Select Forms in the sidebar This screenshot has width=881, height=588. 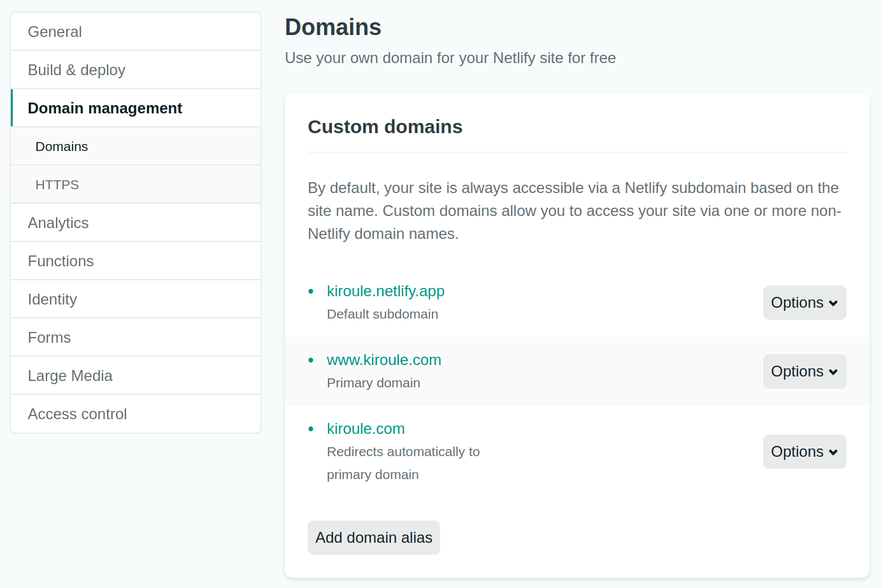(x=136, y=338)
